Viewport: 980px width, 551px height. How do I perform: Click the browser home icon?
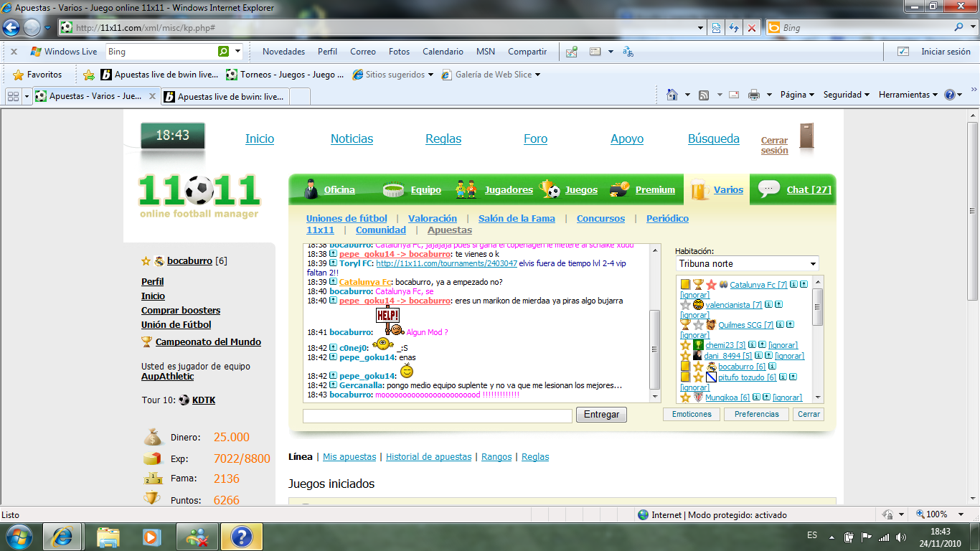[672, 95]
